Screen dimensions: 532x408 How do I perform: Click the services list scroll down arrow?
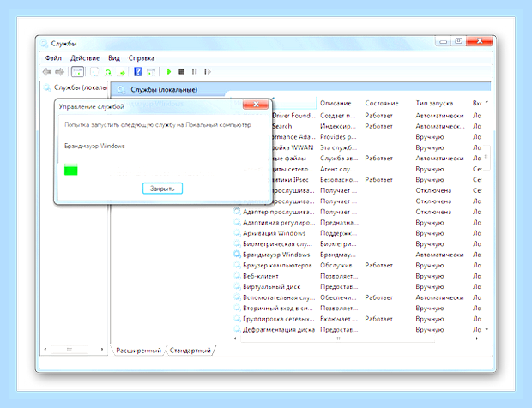point(487,329)
